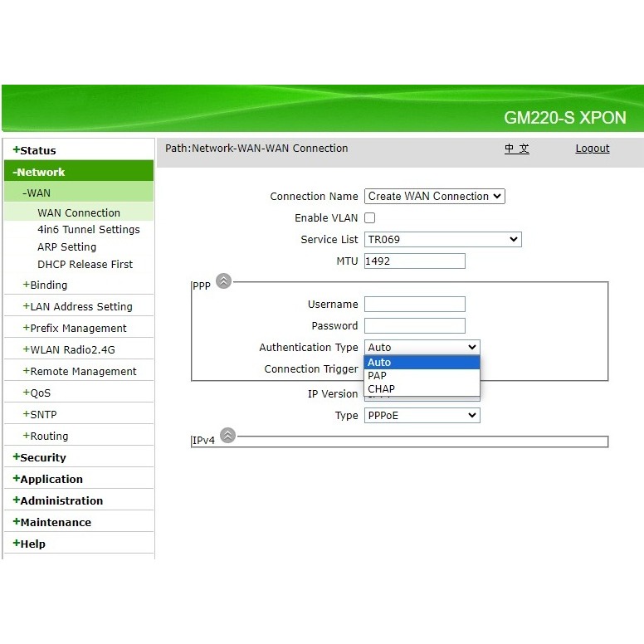This screenshot has height=644, width=644.
Task: Open the Type PPPoE dropdown
Action: pyautogui.click(x=422, y=416)
